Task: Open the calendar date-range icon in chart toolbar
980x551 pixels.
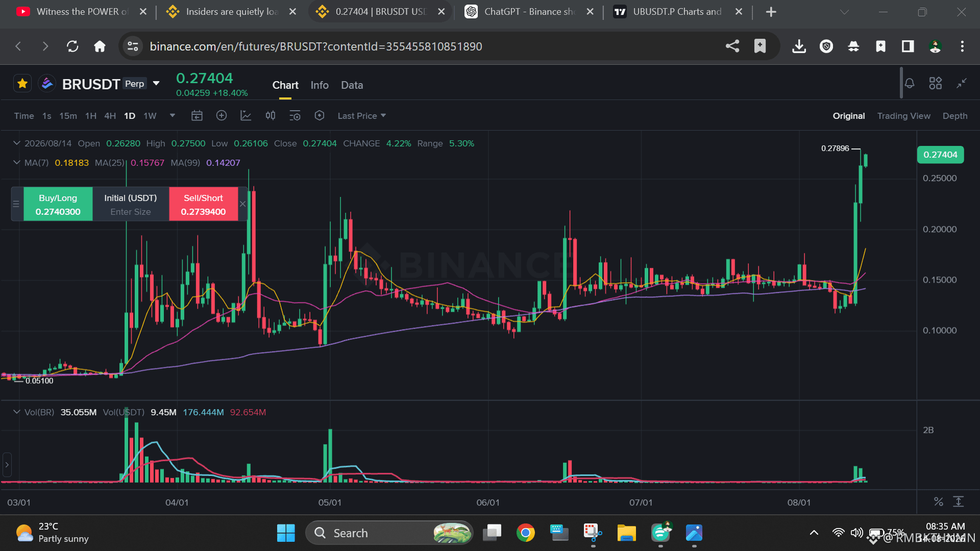Action: pos(197,116)
